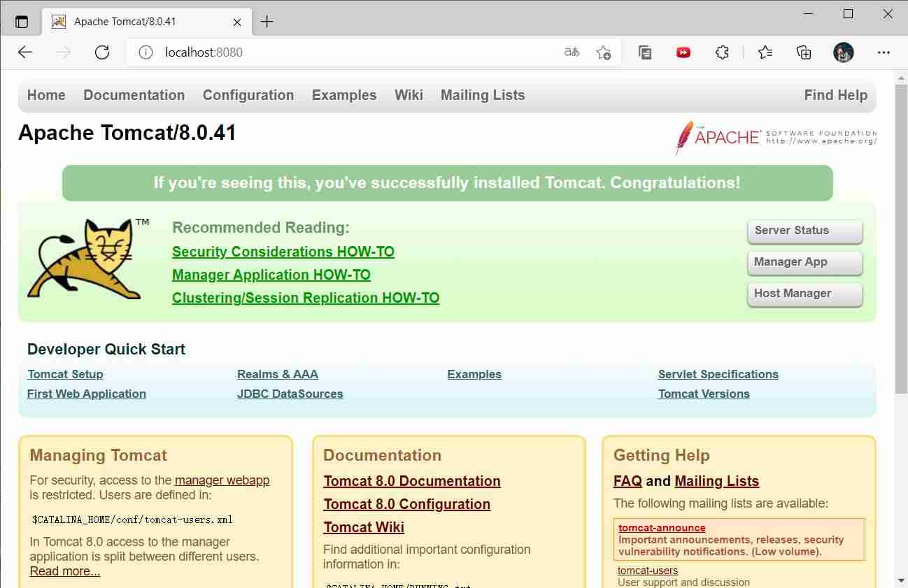Click the extension icon left of YouTube
The width and height of the screenshot is (908, 588).
point(645,52)
